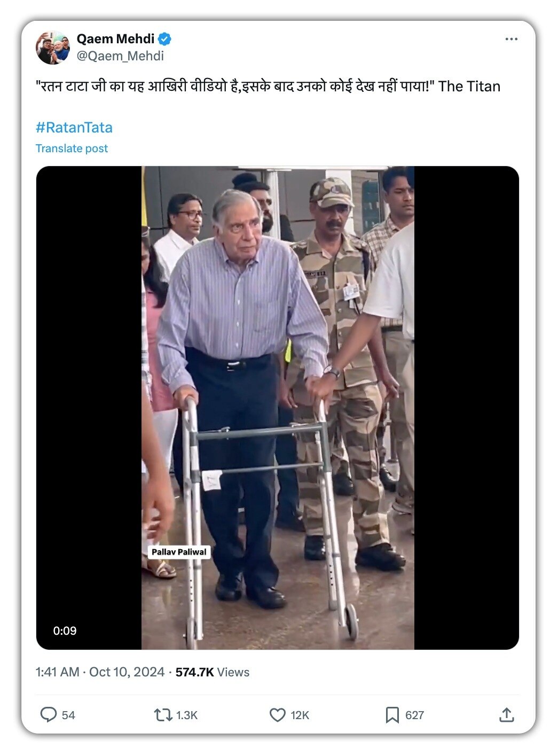Image resolution: width=558 pixels, height=756 pixels.
Task: Click the share upload icon
Action: [506, 715]
